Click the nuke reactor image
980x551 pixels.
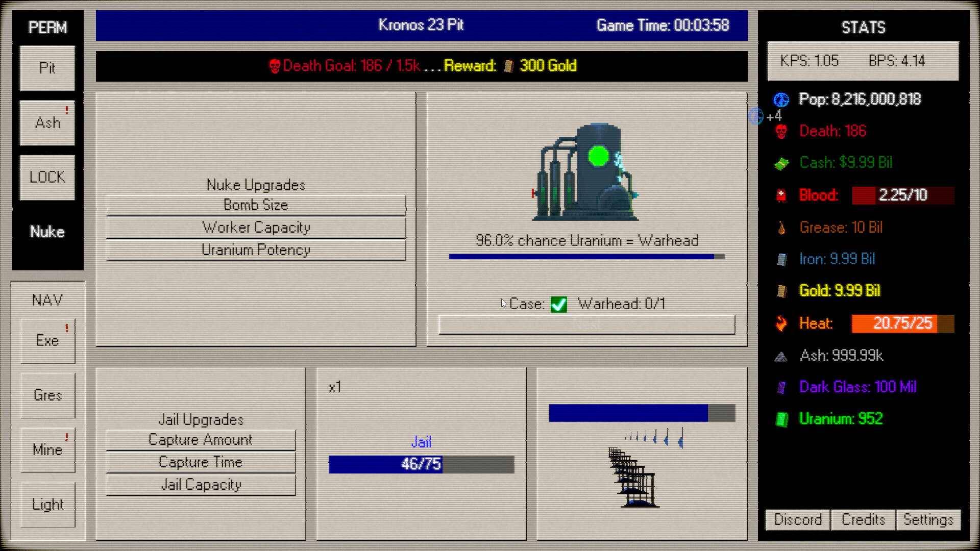click(586, 168)
